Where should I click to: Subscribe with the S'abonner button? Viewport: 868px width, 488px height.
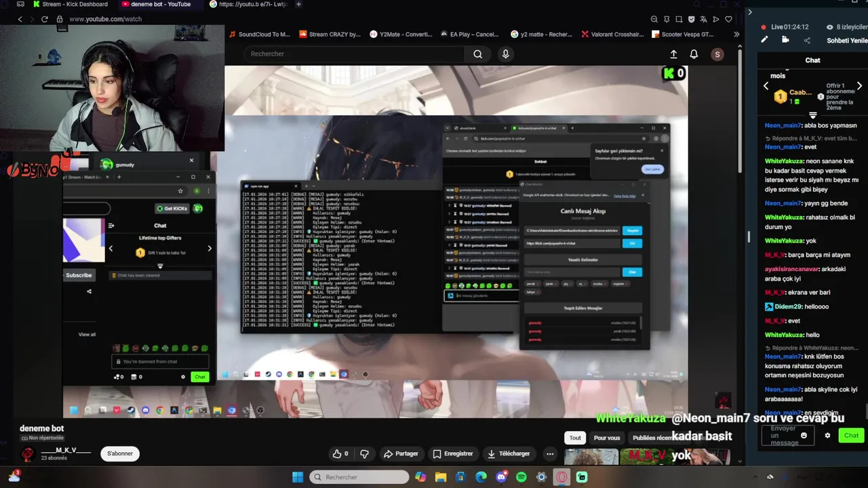[120, 453]
